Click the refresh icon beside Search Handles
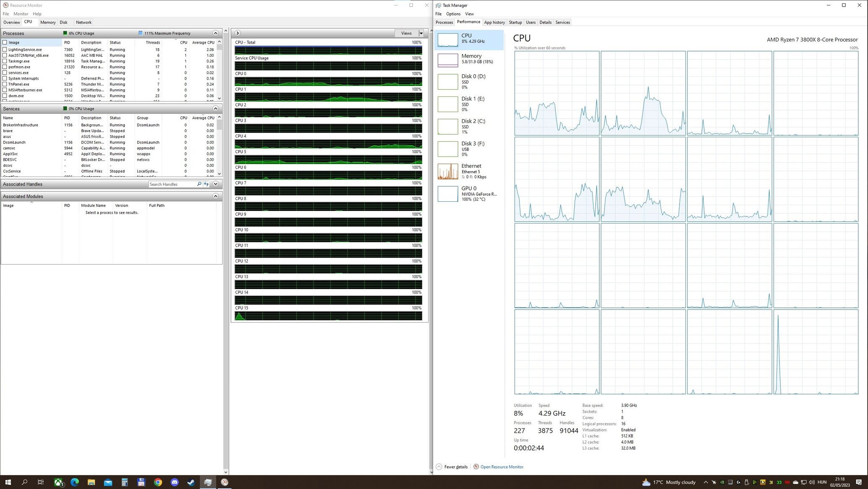 tap(207, 184)
